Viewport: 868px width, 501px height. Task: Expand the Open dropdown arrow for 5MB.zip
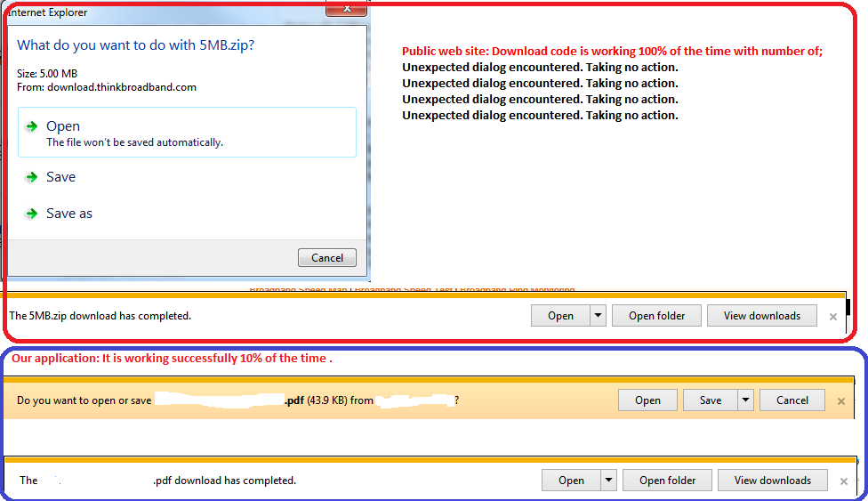[598, 315]
